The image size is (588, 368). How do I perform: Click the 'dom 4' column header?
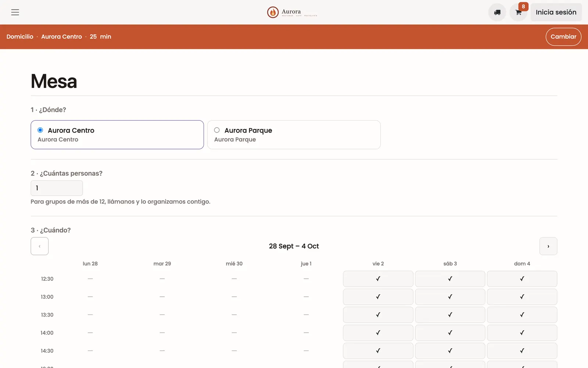coord(522,264)
